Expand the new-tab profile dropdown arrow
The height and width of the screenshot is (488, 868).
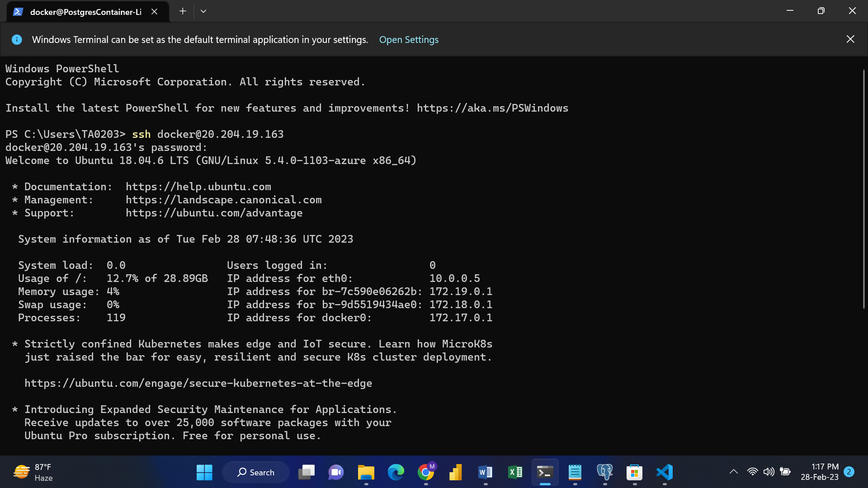click(x=203, y=11)
